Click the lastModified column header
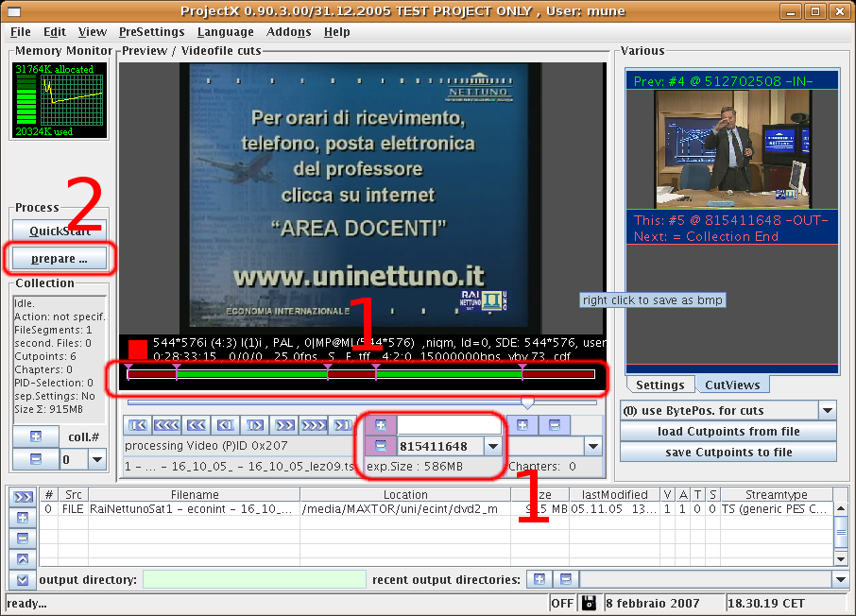This screenshot has width=856, height=616. 614,495
